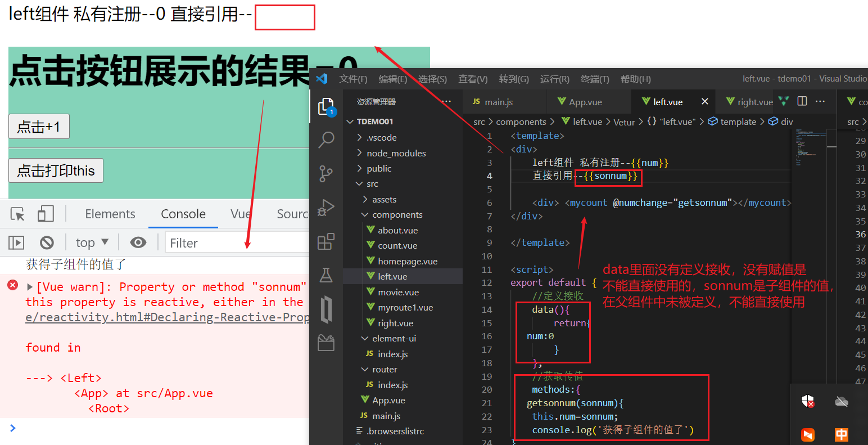Open the 查看(V) menu
Screen dimensions: 868x445
click(473, 79)
